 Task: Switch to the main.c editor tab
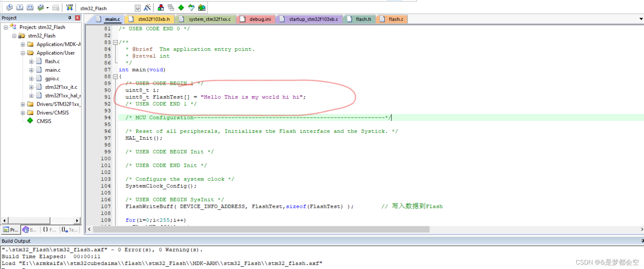pos(109,19)
